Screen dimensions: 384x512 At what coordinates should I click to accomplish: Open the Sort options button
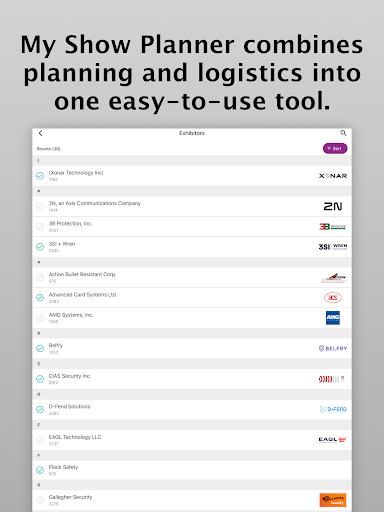click(x=335, y=148)
